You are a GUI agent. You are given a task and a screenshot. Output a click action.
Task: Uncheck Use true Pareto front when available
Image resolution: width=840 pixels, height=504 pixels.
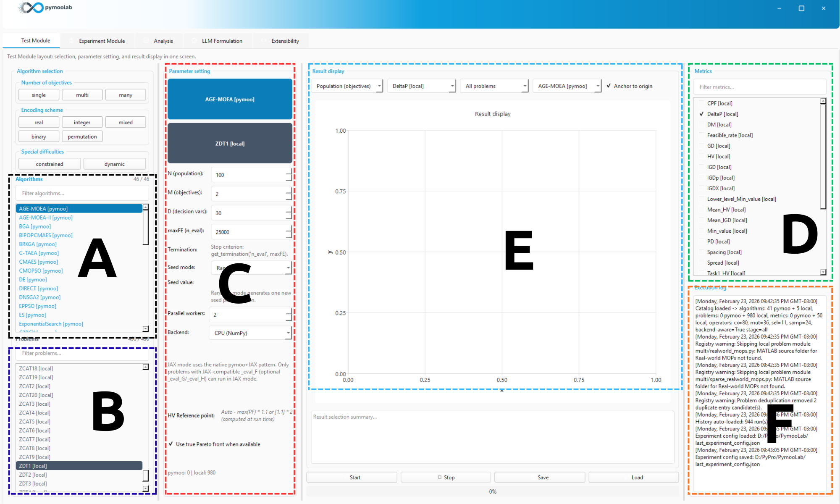tap(171, 444)
